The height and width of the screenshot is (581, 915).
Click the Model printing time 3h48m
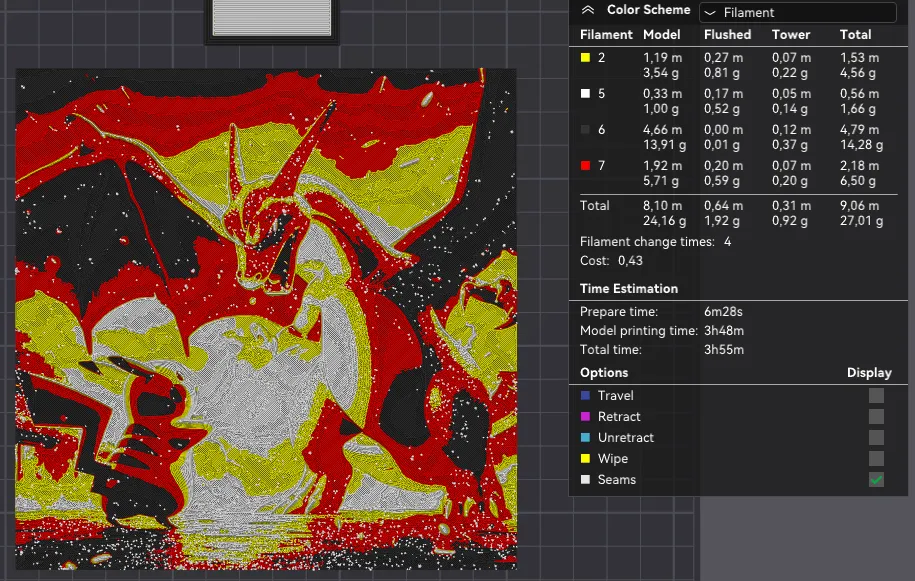[x=724, y=331]
